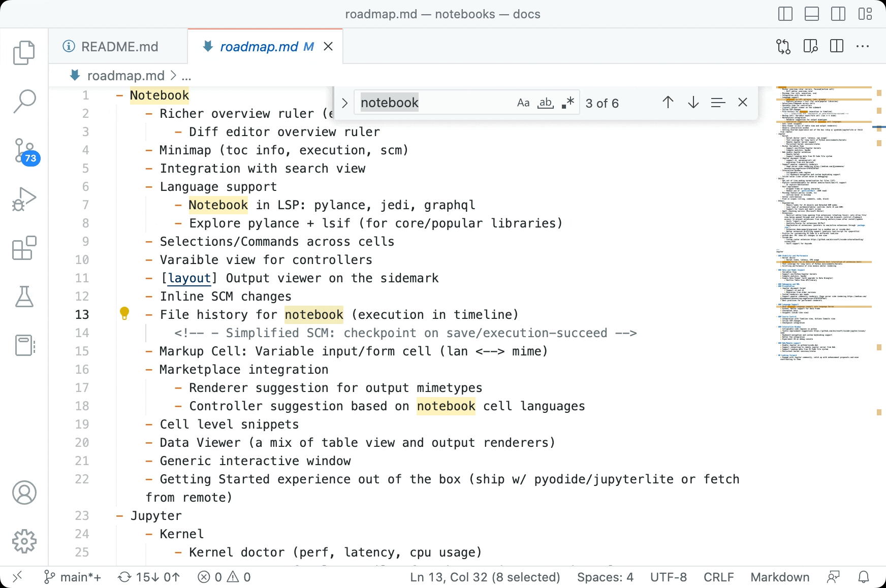Image resolution: width=886 pixels, height=588 pixels.
Task: Go to next match in find widget
Action: pos(693,103)
